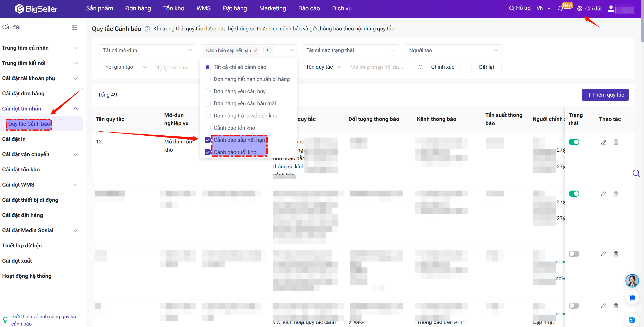
Task: Open Tất cả các trạng thái dropdown
Action: (350, 50)
